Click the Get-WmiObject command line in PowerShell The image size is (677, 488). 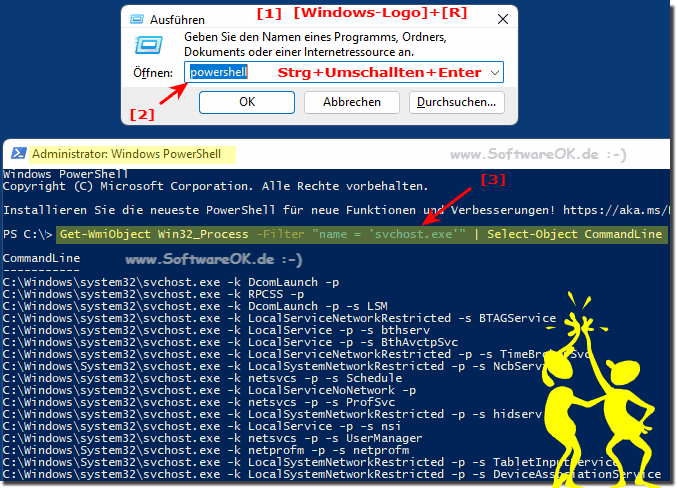pyautogui.click(x=361, y=234)
